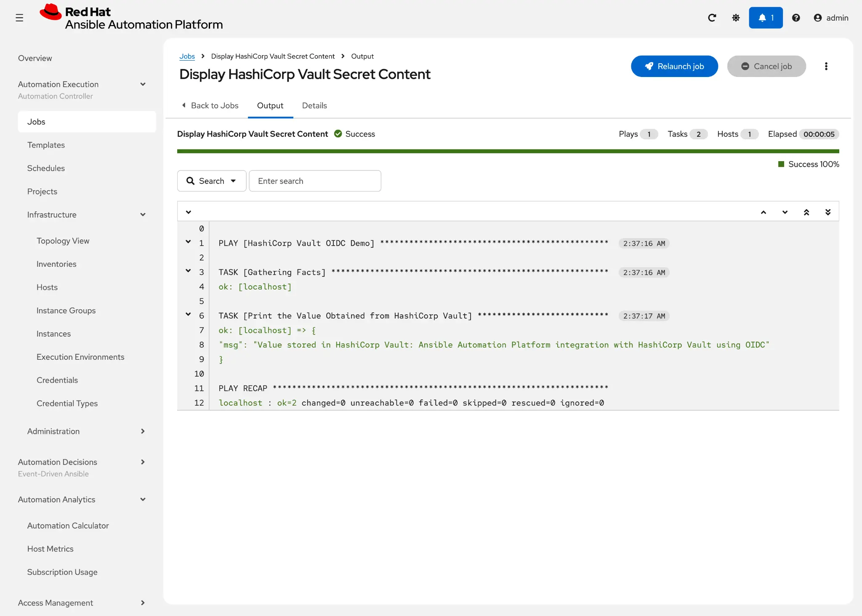The height and width of the screenshot is (616, 862).
Task: Open Automation Calculator
Action: pos(68,526)
